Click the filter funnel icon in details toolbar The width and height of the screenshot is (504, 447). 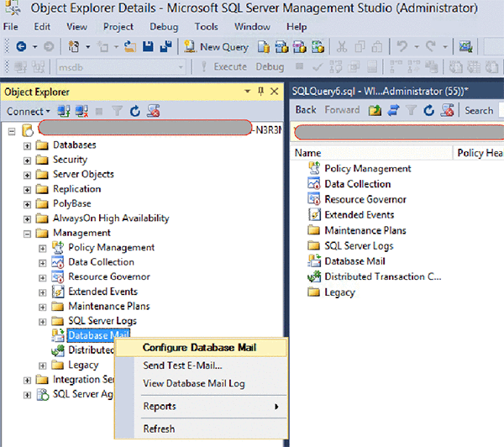click(411, 110)
